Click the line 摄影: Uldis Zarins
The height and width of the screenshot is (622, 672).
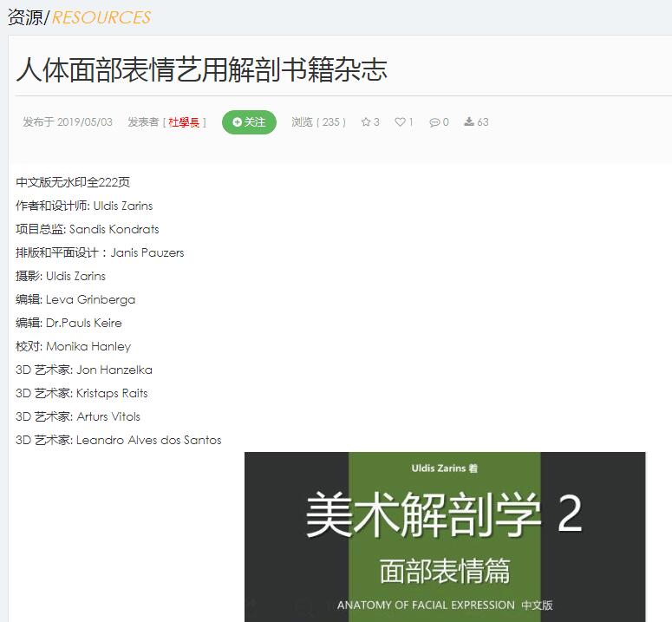61,276
